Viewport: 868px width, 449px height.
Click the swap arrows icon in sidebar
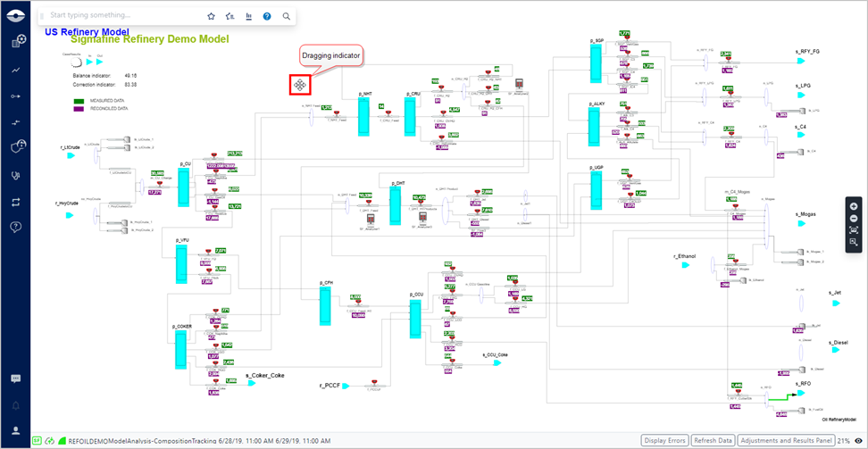tap(15, 201)
